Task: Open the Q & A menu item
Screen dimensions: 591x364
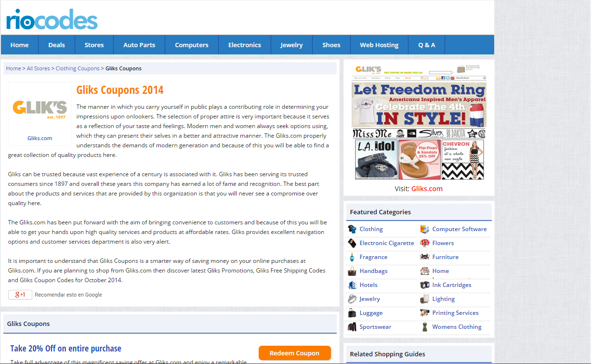Action: [x=427, y=45]
